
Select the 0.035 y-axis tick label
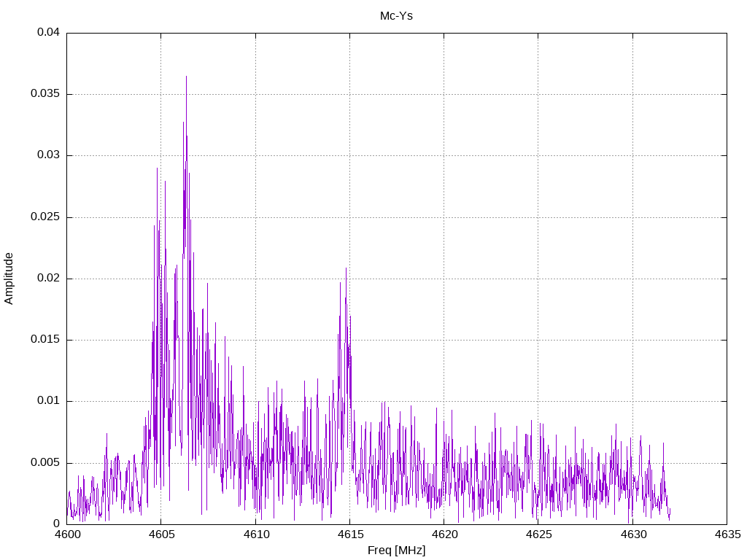[46, 94]
